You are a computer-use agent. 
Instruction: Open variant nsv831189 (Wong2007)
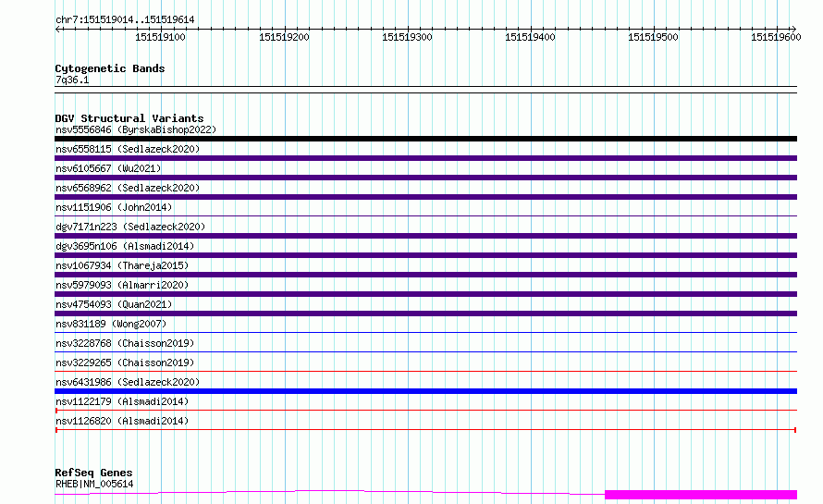(111, 324)
